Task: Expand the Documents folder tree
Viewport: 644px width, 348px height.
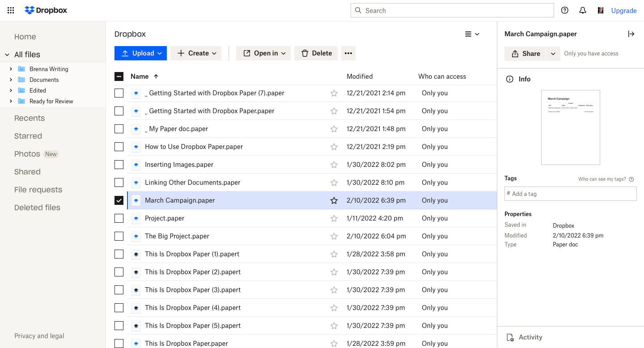Action: pyautogui.click(x=11, y=80)
